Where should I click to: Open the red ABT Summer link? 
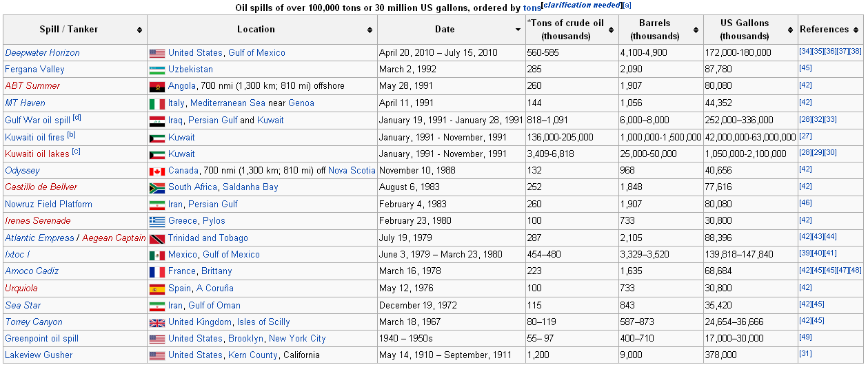[32, 86]
